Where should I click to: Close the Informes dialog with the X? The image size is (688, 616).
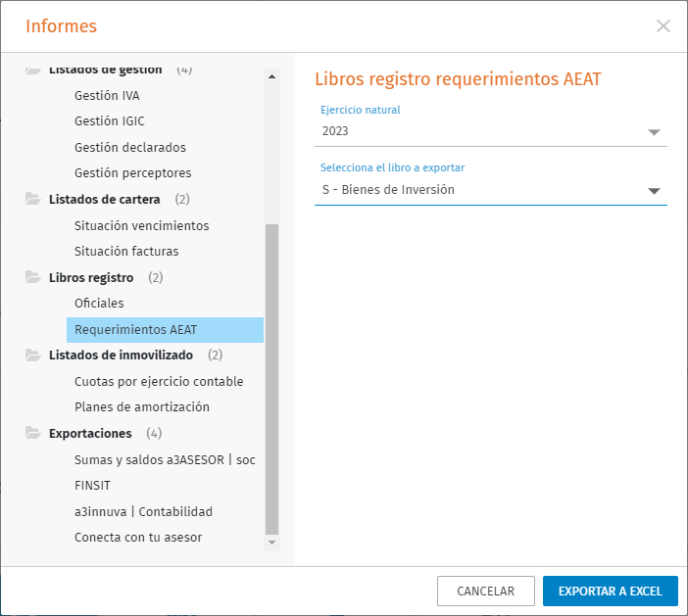click(x=663, y=25)
